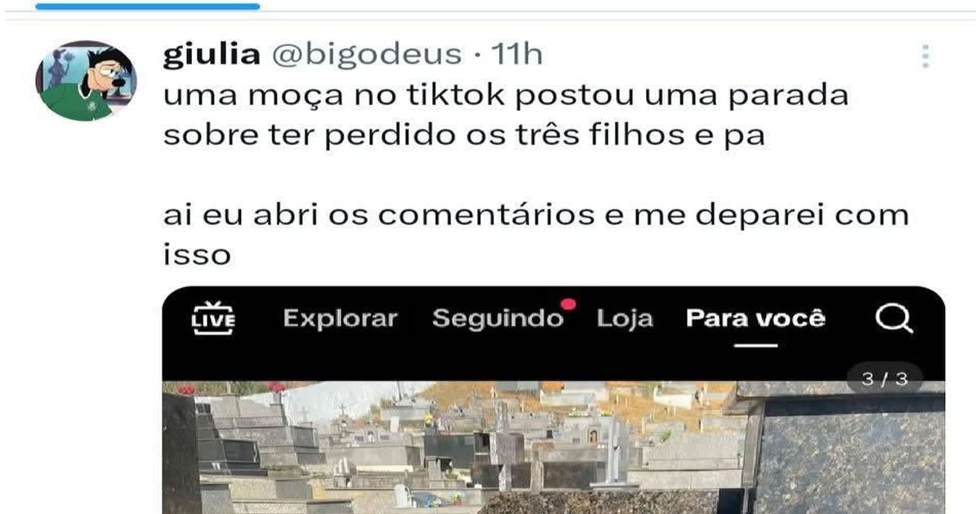Image resolution: width=980 pixels, height=514 pixels.
Task: Click the giulia display name
Action: tap(212, 55)
